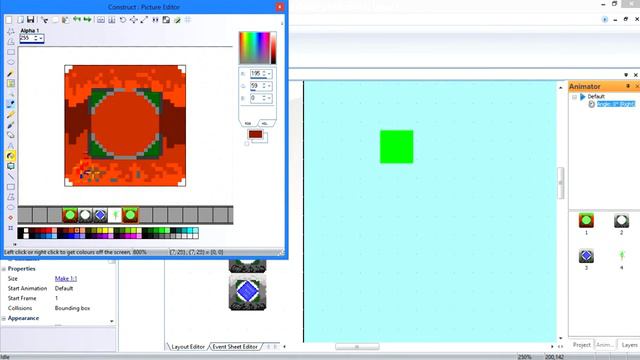Select the ellipse selection tool in left toolbox
The image size is (640, 360).
coord(11,62)
